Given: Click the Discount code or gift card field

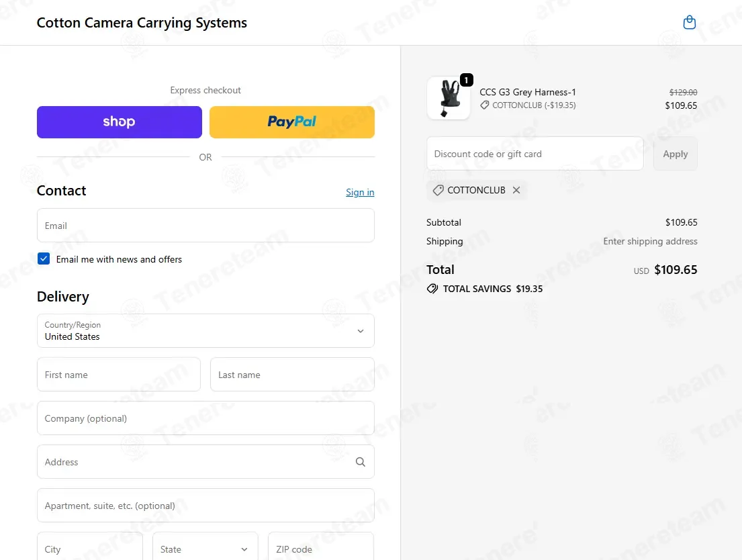Looking at the screenshot, I should coord(535,154).
